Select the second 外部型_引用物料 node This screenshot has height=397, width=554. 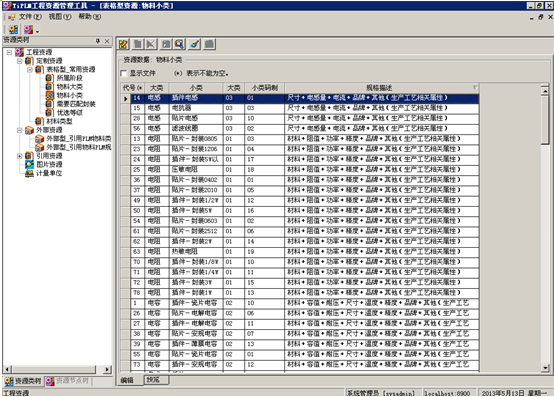[79, 147]
